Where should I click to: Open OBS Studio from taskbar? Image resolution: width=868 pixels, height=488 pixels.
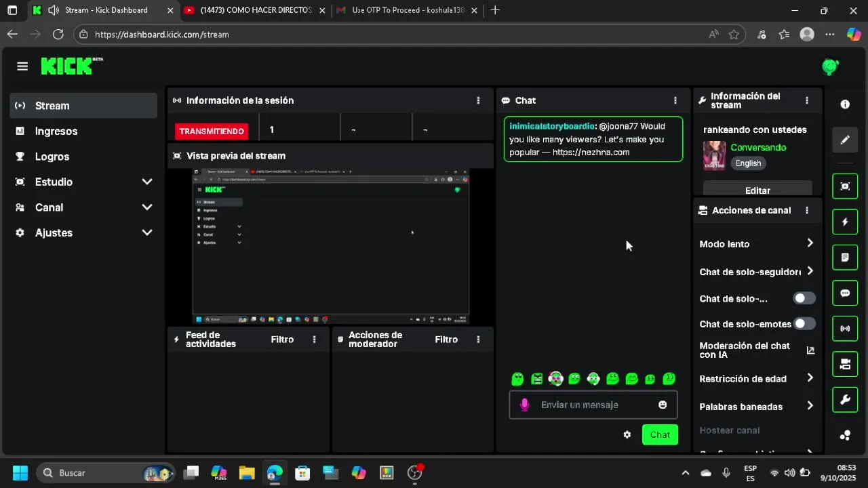[414, 472]
